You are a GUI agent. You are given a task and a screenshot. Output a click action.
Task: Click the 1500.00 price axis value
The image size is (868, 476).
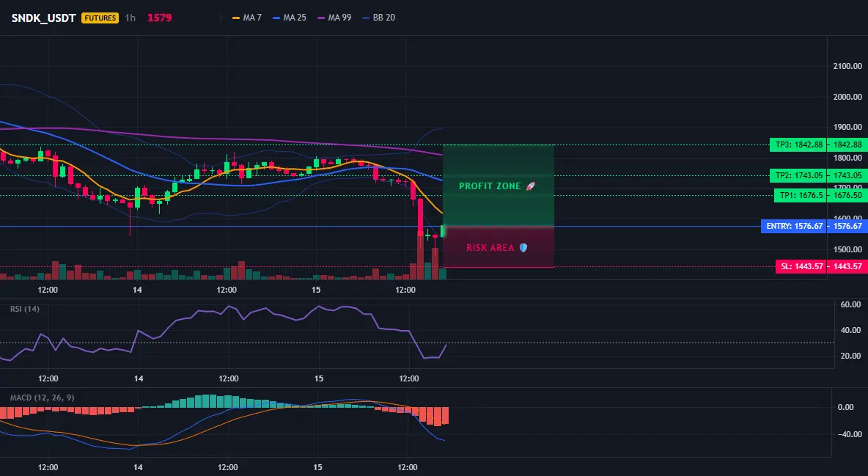click(x=847, y=249)
